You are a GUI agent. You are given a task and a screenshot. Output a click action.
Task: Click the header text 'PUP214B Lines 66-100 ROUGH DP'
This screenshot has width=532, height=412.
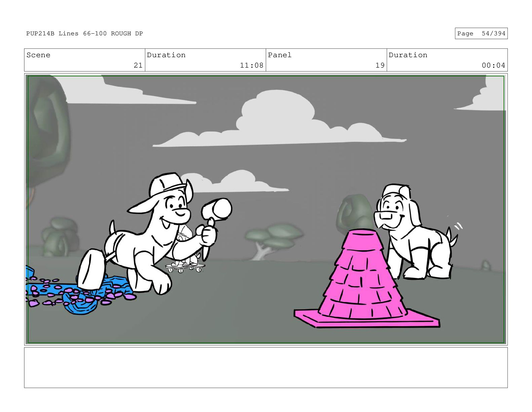(x=84, y=33)
